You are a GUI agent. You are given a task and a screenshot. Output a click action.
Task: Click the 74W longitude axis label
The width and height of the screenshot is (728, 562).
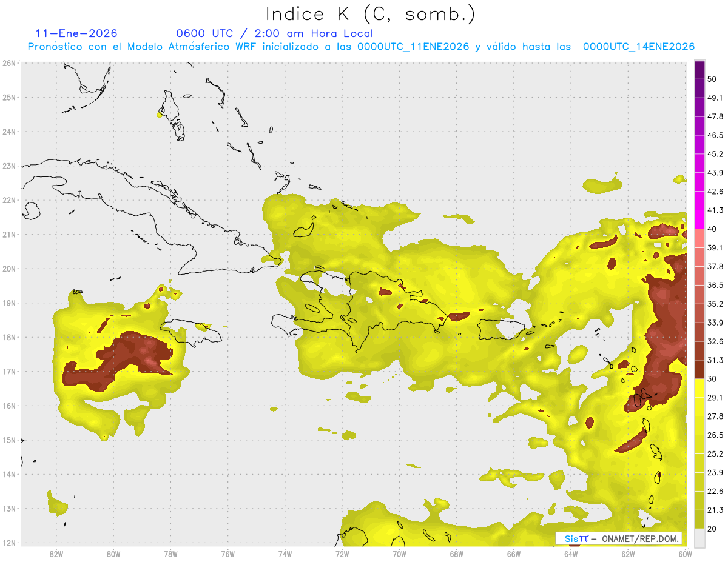click(x=285, y=554)
